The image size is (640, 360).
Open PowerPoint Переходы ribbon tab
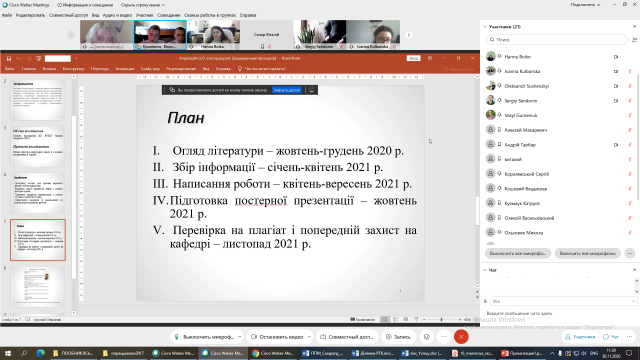click(100, 69)
